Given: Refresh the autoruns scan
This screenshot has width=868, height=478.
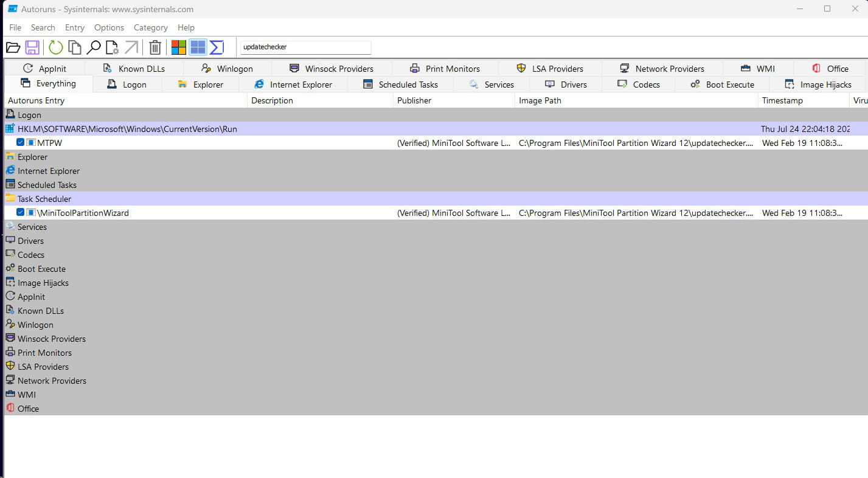Looking at the screenshot, I should click(55, 47).
